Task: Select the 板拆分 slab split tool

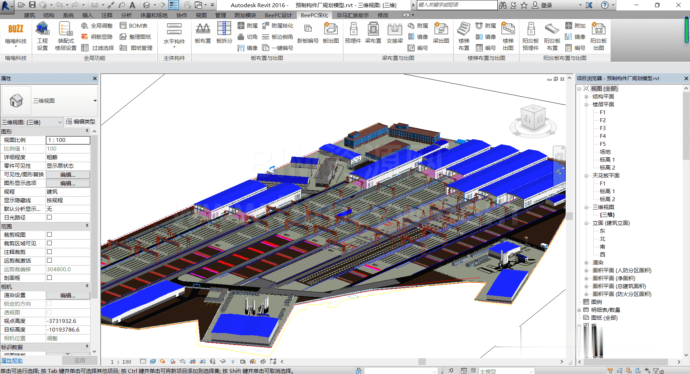Action: click(224, 33)
